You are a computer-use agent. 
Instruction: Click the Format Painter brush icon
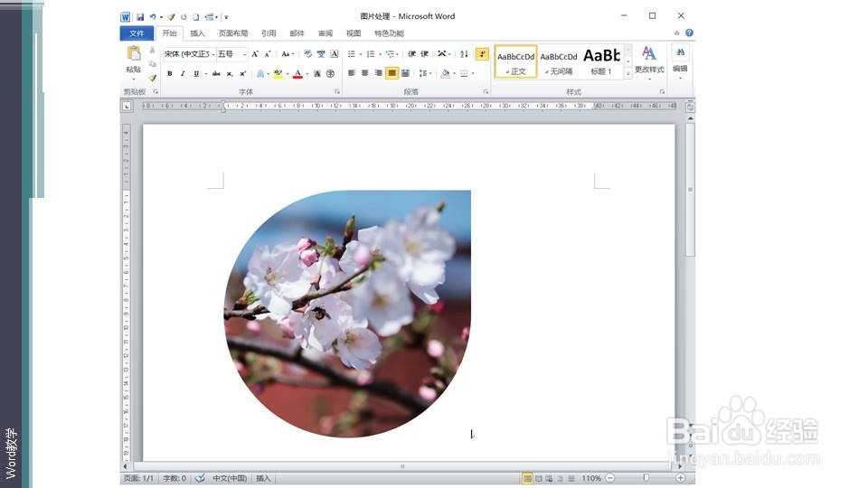tap(152, 78)
